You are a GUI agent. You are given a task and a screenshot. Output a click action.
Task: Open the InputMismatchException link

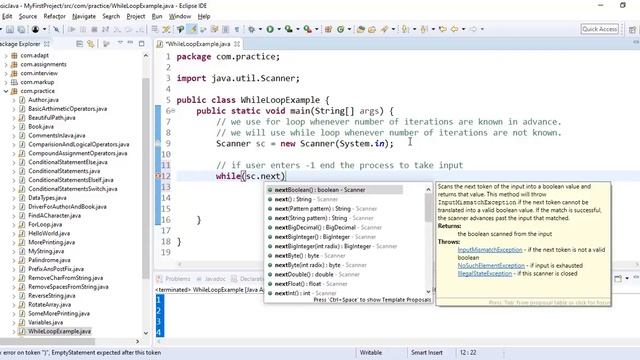click(x=490, y=249)
